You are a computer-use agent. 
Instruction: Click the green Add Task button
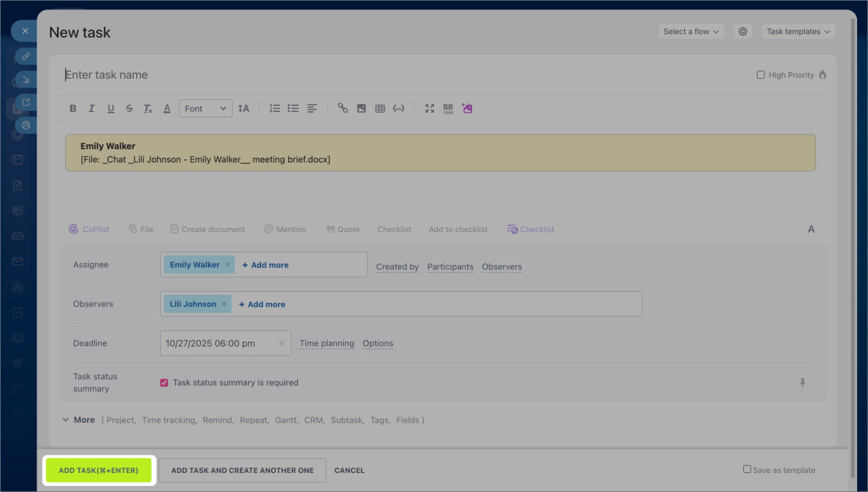(x=99, y=470)
